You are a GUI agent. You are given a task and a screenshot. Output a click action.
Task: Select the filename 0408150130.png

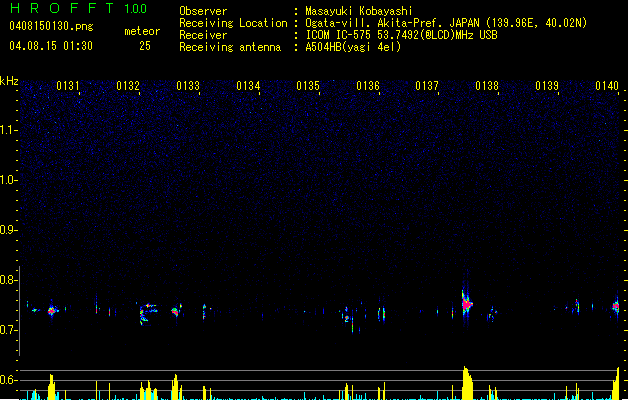pyautogui.click(x=51, y=26)
